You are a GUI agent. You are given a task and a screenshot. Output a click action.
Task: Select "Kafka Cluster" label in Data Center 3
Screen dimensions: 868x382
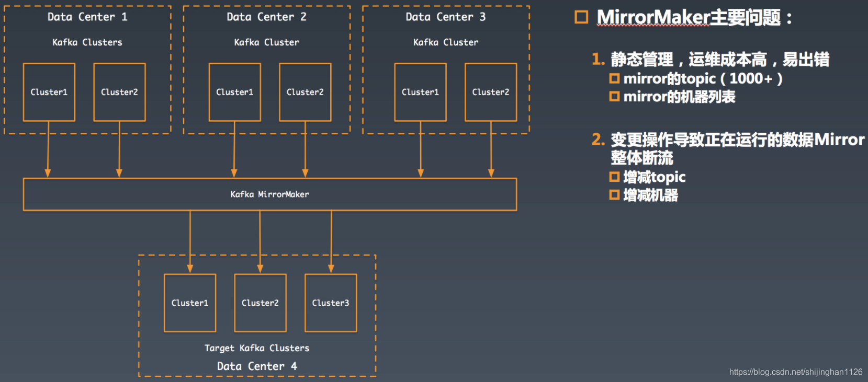(x=446, y=42)
